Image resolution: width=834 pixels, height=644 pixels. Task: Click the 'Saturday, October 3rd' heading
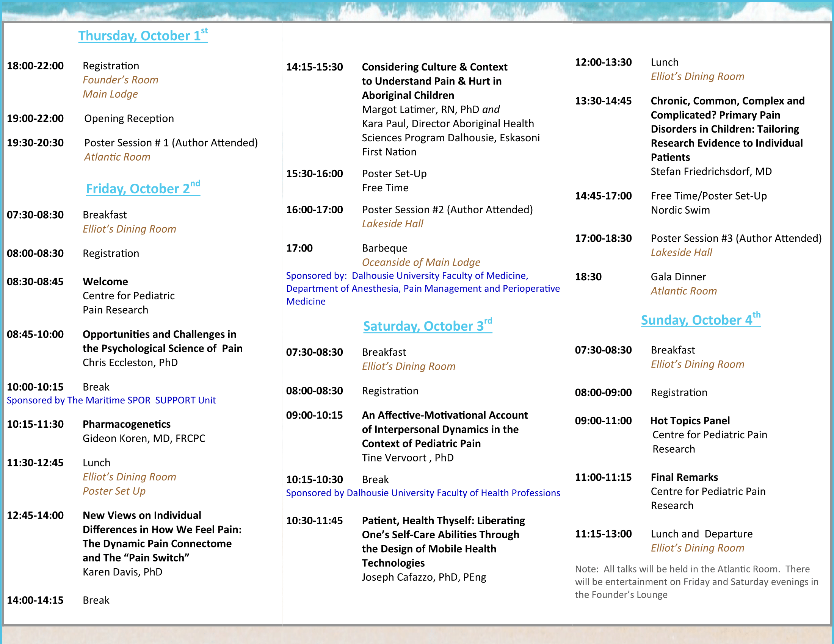427,325
